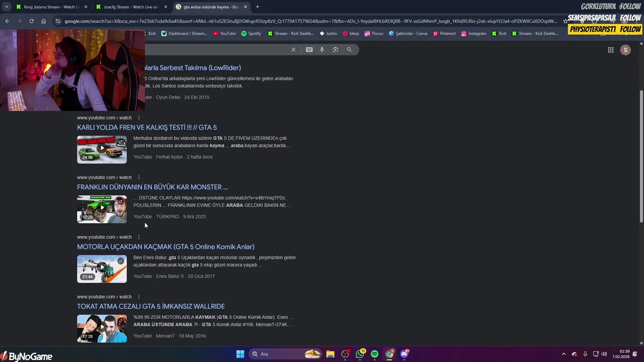This screenshot has height=362, width=644.
Task: Click channel name "TÜRKPRO"
Action: coord(168,217)
